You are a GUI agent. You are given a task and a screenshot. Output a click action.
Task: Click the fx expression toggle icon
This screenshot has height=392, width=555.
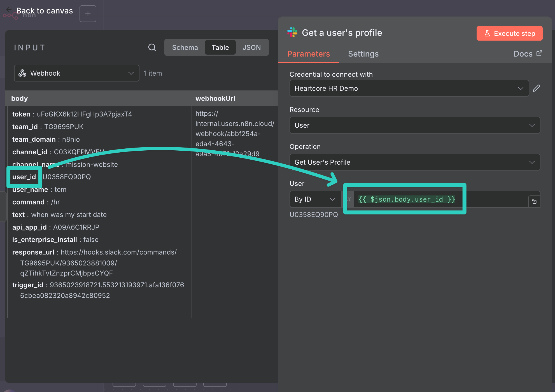click(349, 199)
